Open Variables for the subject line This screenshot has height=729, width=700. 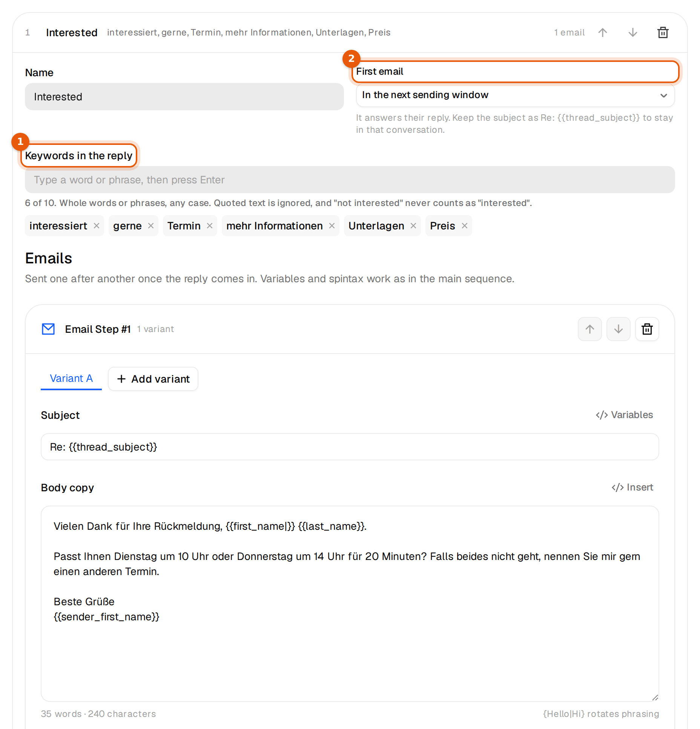(625, 415)
